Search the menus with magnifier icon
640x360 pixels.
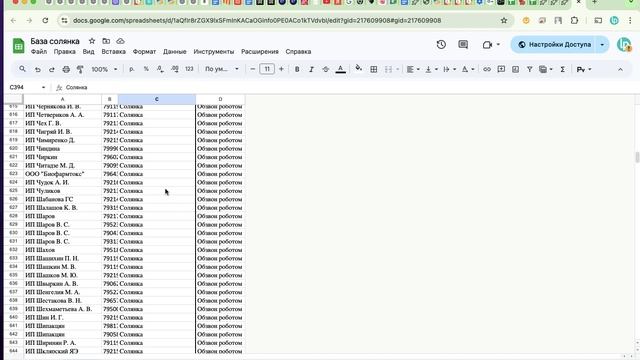click(22, 69)
